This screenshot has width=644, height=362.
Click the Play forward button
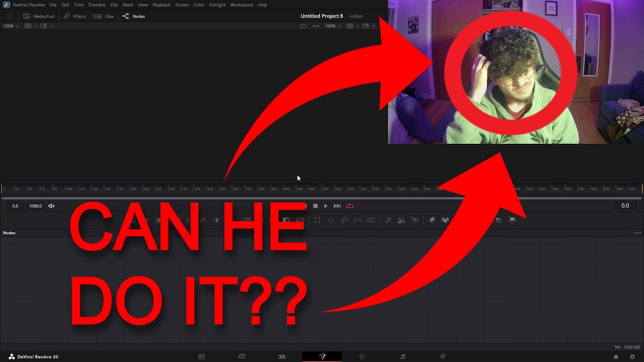click(x=326, y=206)
